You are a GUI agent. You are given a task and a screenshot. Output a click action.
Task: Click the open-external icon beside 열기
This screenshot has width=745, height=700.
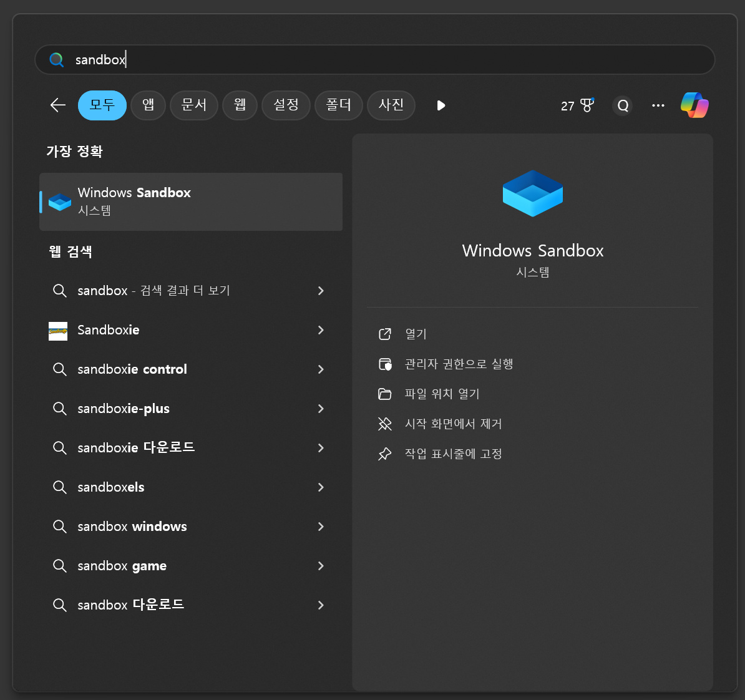[385, 334]
